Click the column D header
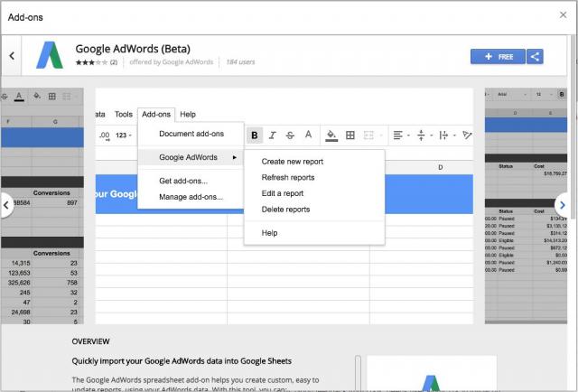 tap(441, 167)
